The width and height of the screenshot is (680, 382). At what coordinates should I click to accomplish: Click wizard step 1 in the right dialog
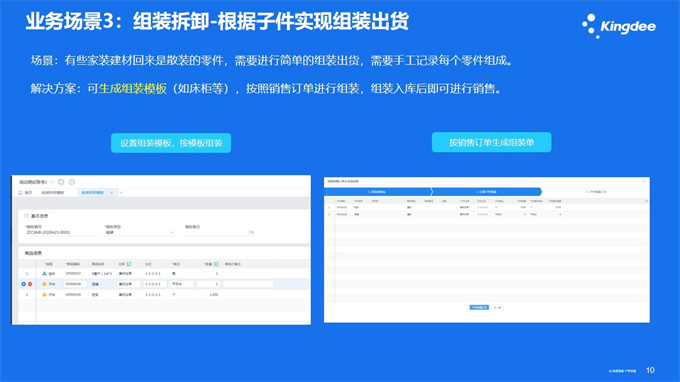click(377, 192)
